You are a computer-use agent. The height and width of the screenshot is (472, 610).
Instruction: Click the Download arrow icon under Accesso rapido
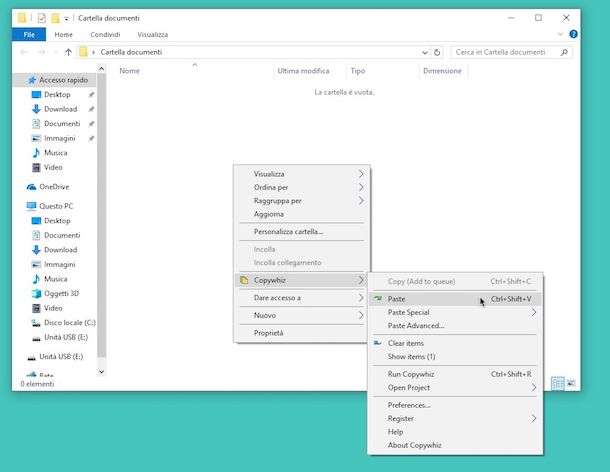[x=36, y=109]
